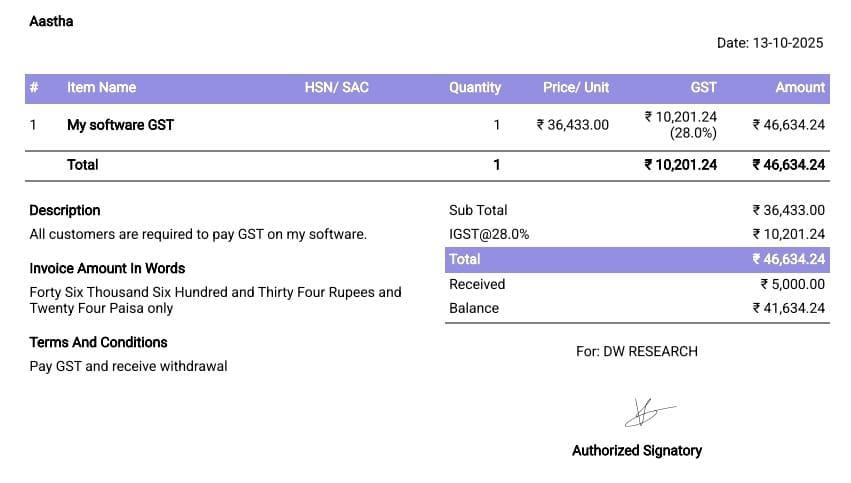851x483 pixels.
Task: Click the Aastha customer name
Action: click(x=51, y=21)
